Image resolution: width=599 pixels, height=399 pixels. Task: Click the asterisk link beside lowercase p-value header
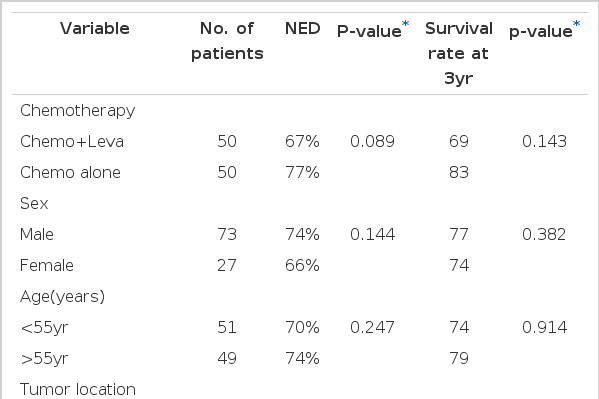[576, 24]
